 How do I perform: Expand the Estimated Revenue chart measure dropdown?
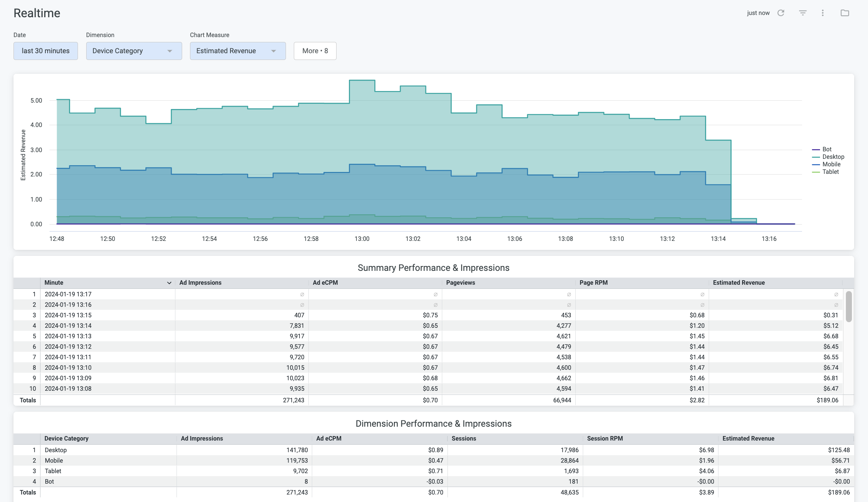[238, 51]
